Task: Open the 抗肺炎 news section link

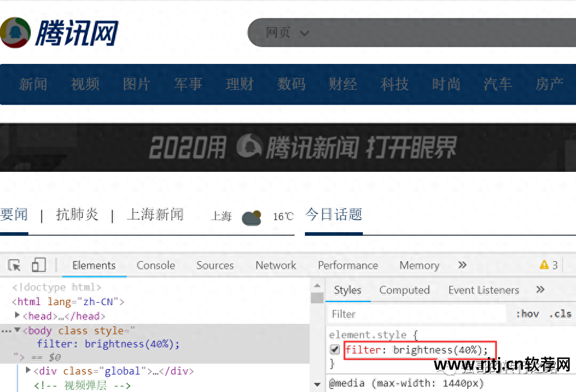Action: click(77, 215)
